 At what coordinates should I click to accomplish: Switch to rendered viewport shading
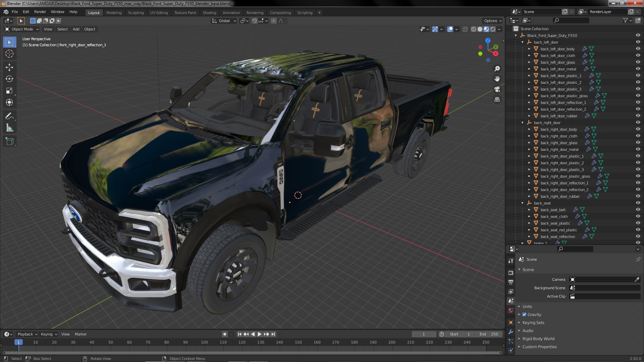click(493, 29)
